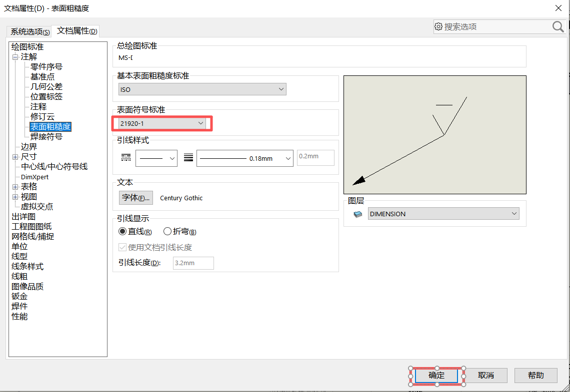570x392 pixels.
Task: Select 绘图标准 in the tree
Action: tap(27, 47)
